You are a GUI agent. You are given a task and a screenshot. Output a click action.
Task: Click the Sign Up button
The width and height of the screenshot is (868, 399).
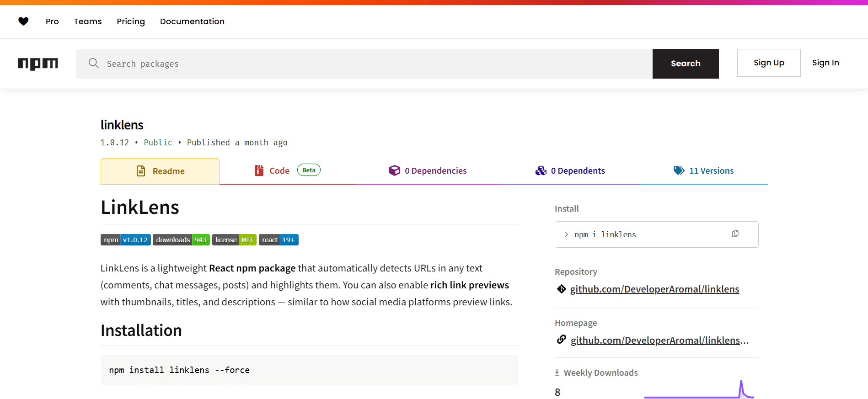tap(769, 63)
